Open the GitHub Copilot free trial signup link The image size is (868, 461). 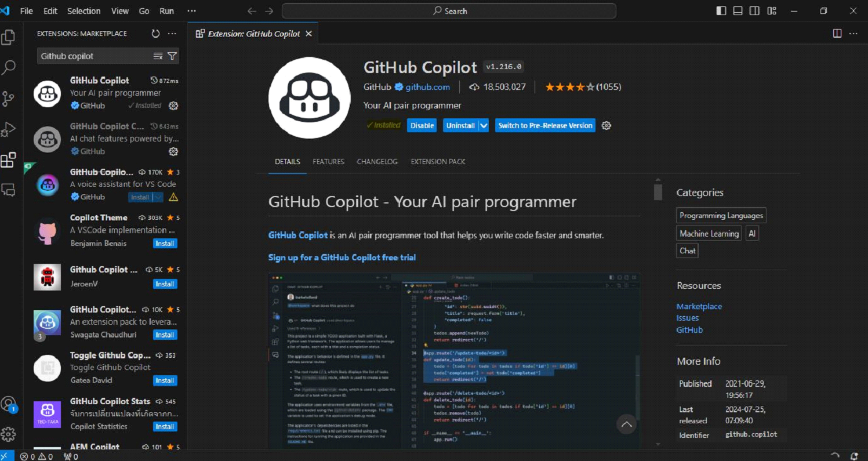(x=342, y=257)
